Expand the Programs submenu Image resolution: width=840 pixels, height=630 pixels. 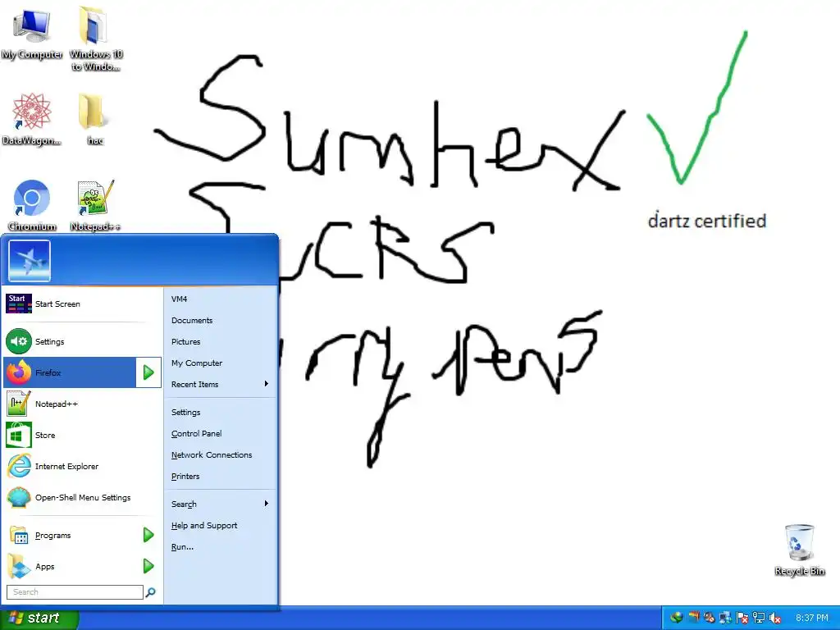pyautogui.click(x=82, y=535)
